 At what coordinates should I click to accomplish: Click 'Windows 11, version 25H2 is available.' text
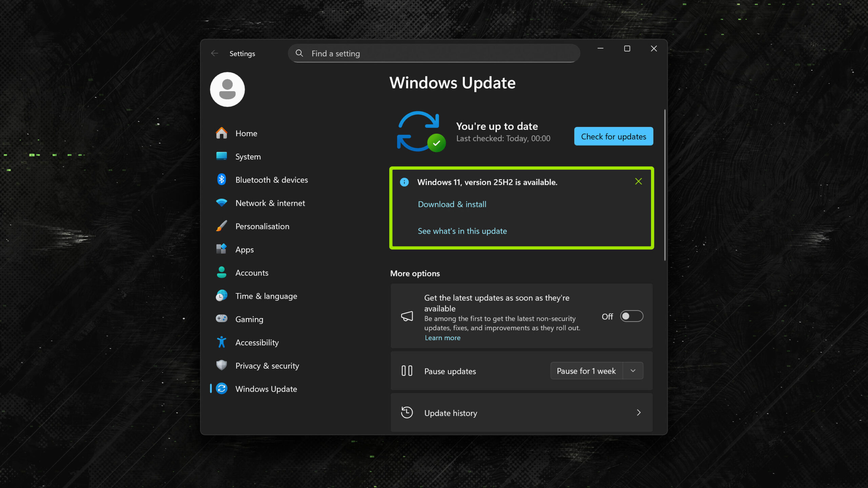(x=487, y=182)
